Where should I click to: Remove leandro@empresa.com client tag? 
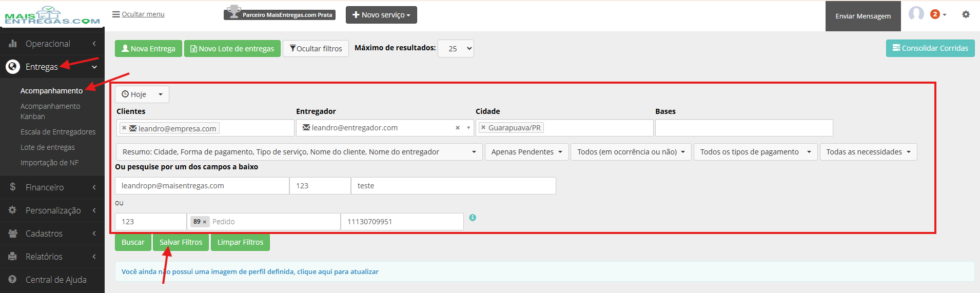124,128
